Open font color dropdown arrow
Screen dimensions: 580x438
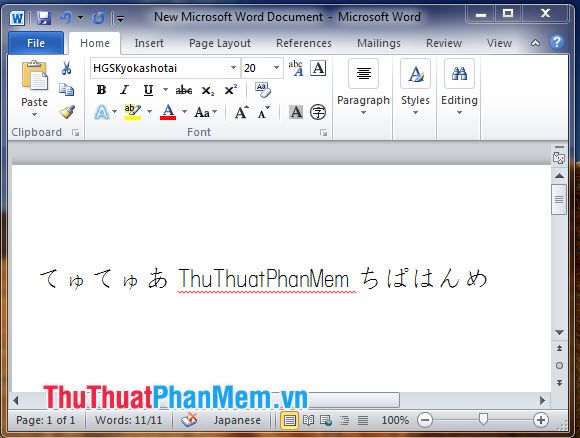tap(184, 112)
